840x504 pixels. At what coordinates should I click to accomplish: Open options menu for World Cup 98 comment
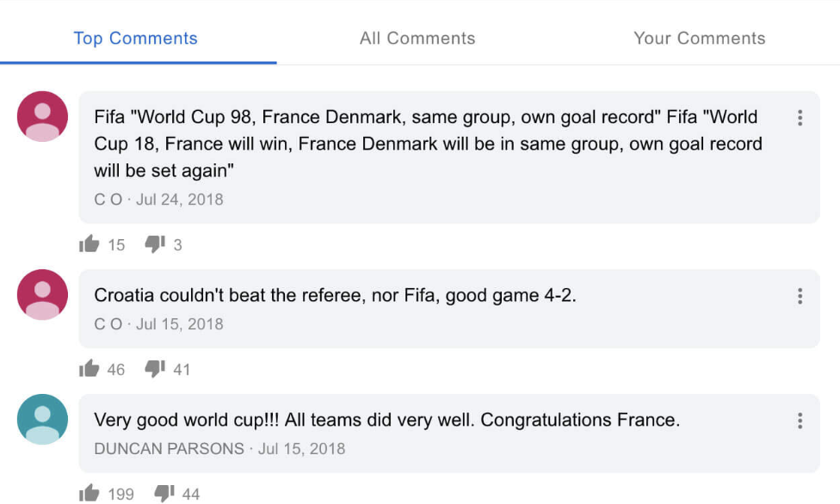click(800, 118)
